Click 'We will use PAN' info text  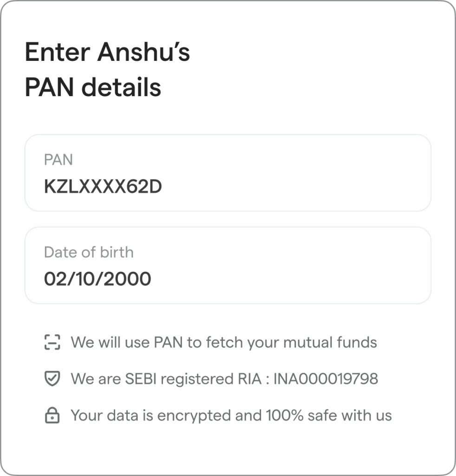point(223,343)
